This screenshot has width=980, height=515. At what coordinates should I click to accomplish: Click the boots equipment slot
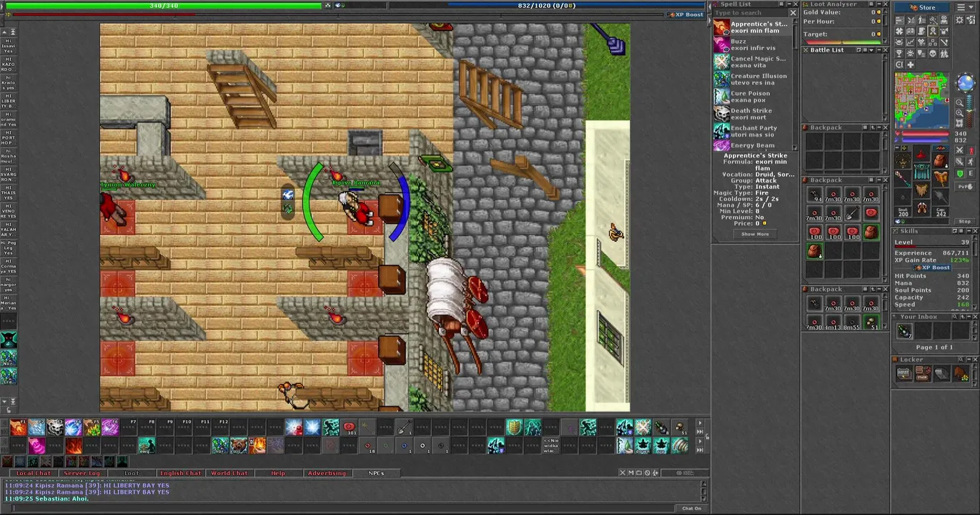(921, 208)
